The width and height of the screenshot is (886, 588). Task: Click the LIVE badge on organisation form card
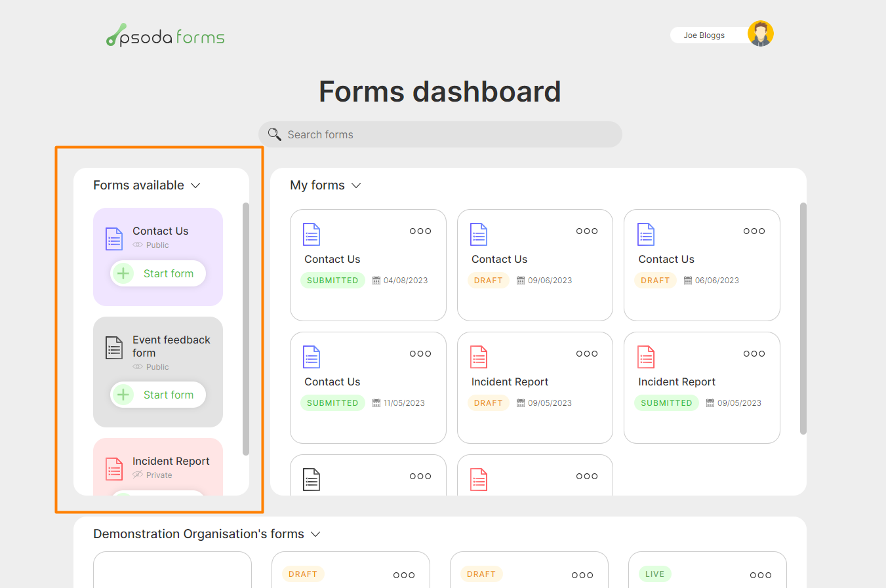point(654,574)
